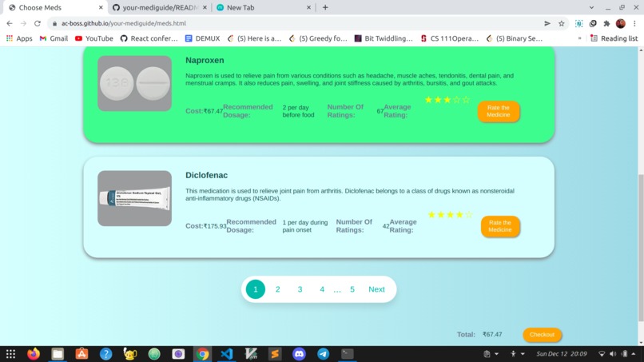
Task: Select the active page 1 circle
Action: click(x=256, y=289)
